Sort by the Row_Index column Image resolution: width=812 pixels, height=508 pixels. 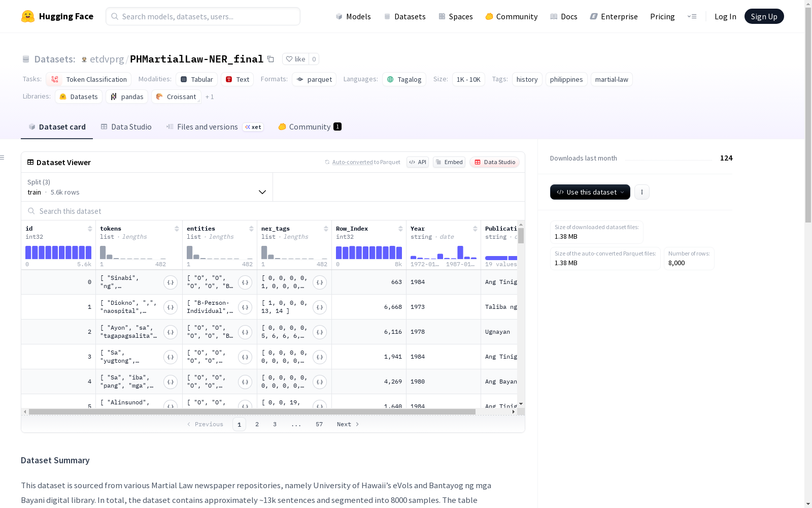tap(400, 229)
